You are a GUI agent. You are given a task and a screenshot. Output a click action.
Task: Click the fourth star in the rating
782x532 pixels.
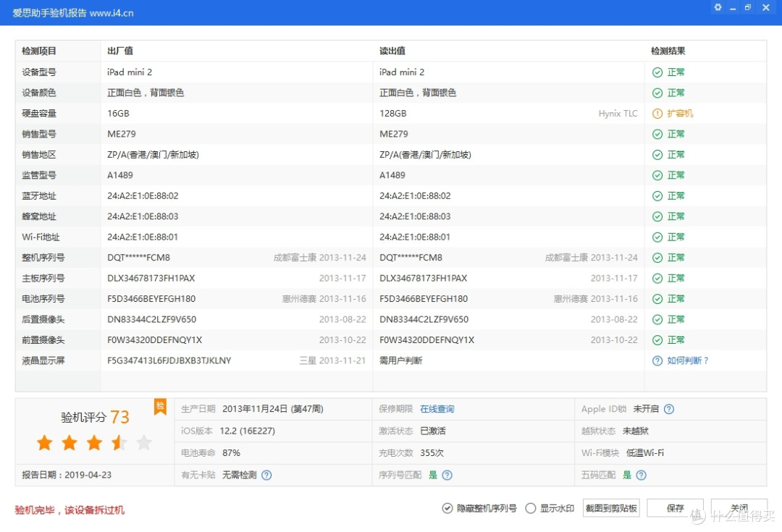118,442
